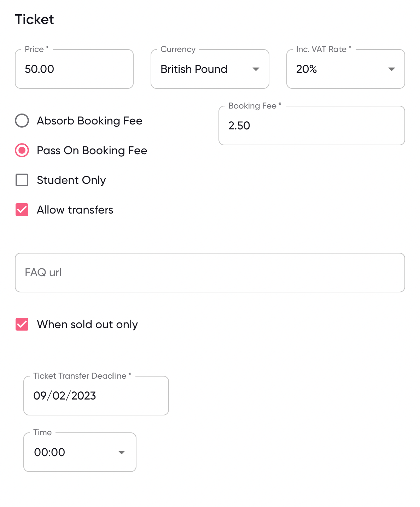420x507 pixels.
Task: Focus the Price field showing 50.00
Action: tap(74, 69)
